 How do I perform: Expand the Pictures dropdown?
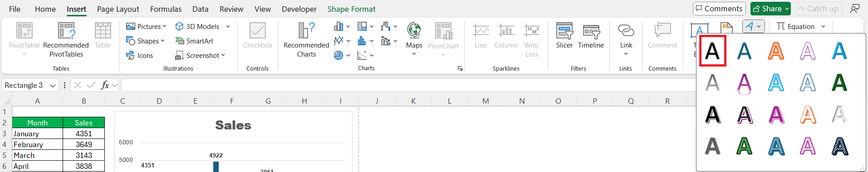point(164,26)
